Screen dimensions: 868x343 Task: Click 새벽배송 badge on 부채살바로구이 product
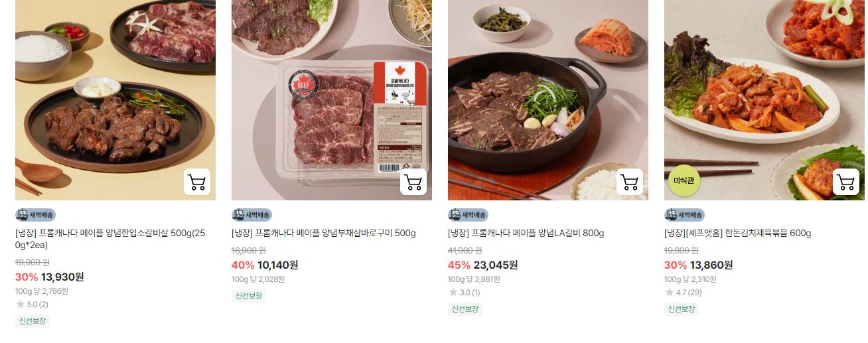tap(252, 215)
